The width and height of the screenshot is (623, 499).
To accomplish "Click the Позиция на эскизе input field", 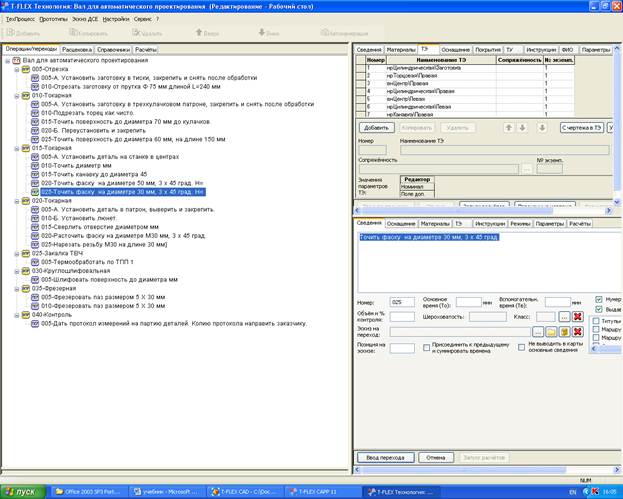I will point(402,348).
